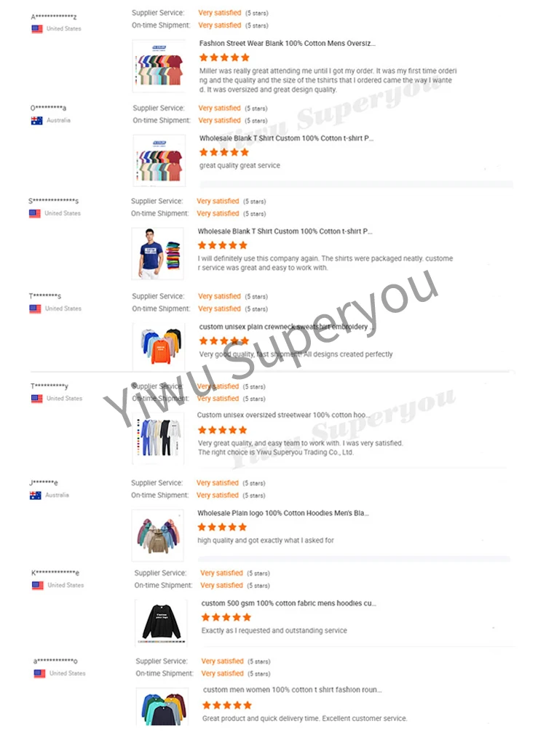Open the Wholesale Plain logo 100% Cotton Hoodies link

[x=283, y=513]
